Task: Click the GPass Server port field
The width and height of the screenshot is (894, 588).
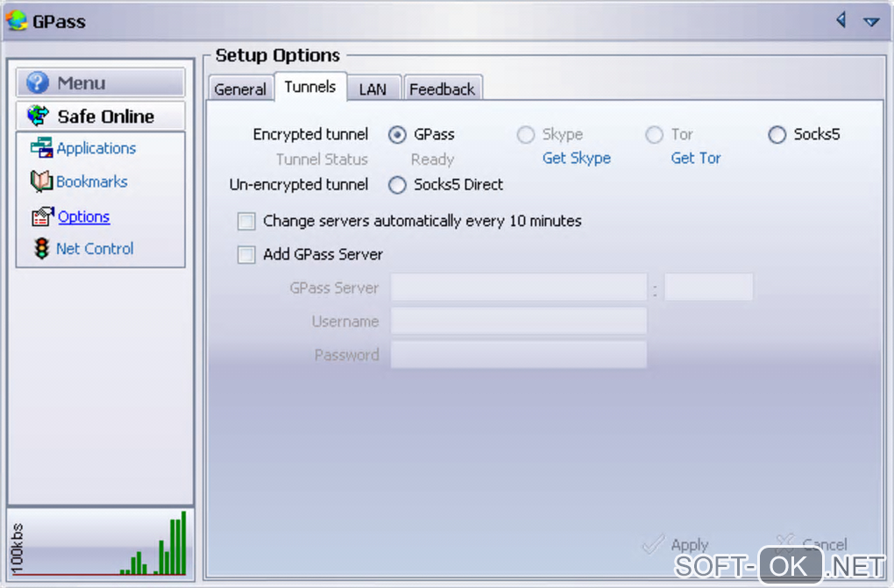Action: [x=709, y=287]
